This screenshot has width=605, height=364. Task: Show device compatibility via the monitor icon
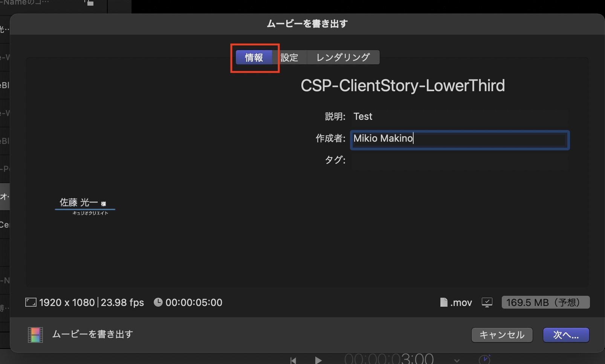tap(487, 303)
